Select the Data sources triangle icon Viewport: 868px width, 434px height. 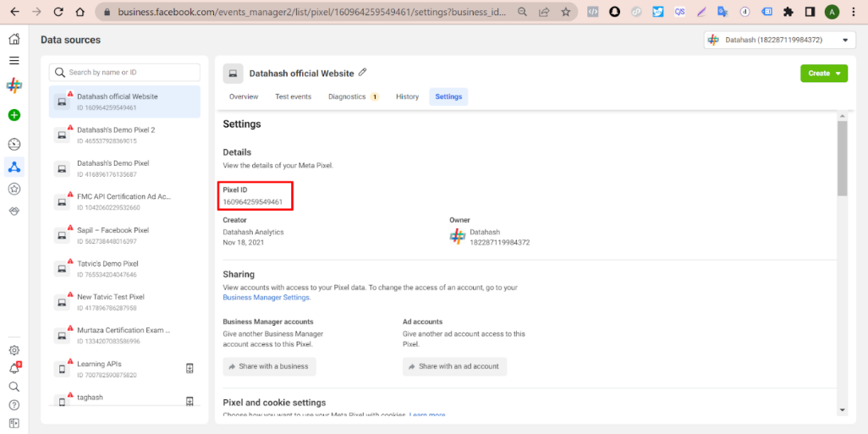[x=14, y=167]
